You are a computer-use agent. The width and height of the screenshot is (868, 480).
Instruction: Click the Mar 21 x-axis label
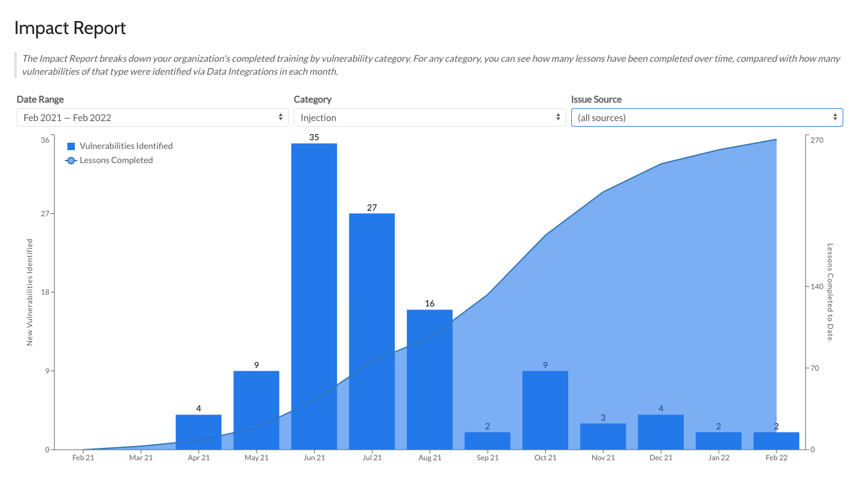pyautogui.click(x=141, y=458)
